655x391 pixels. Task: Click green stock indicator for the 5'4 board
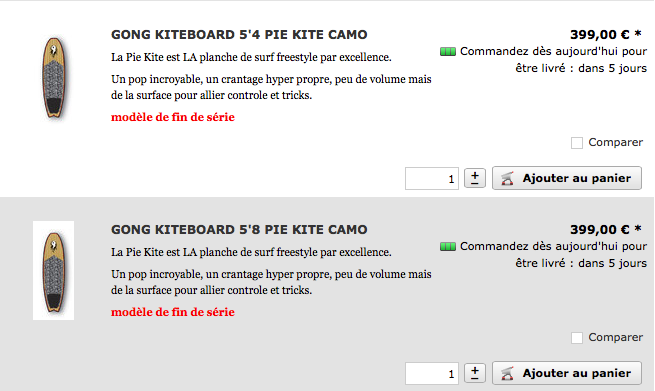(x=448, y=52)
